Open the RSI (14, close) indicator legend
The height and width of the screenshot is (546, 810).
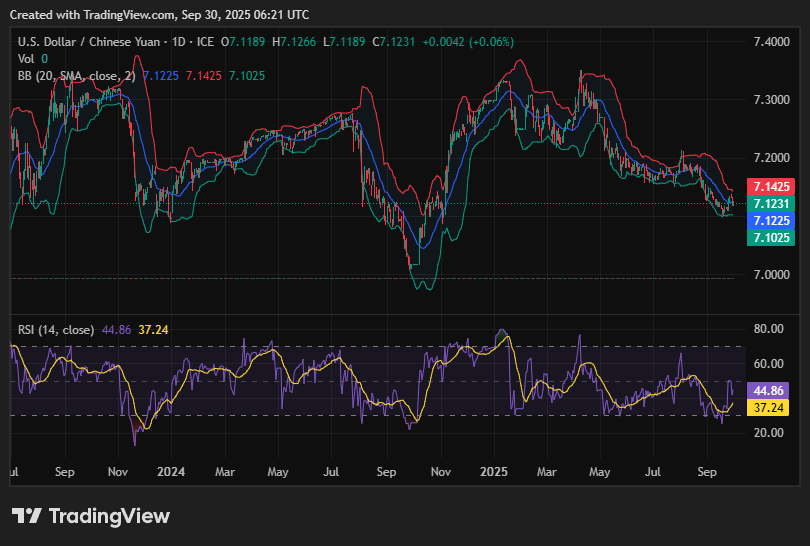click(x=56, y=329)
